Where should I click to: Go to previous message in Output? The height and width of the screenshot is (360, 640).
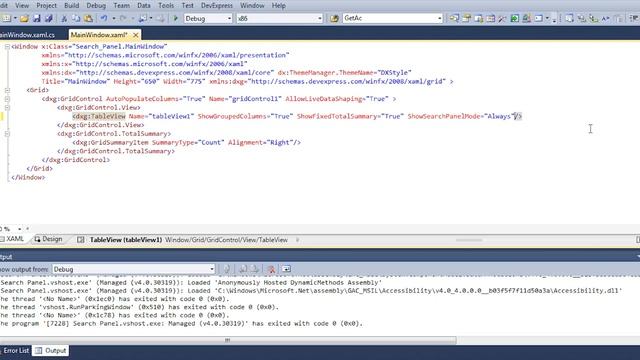pos(243,269)
